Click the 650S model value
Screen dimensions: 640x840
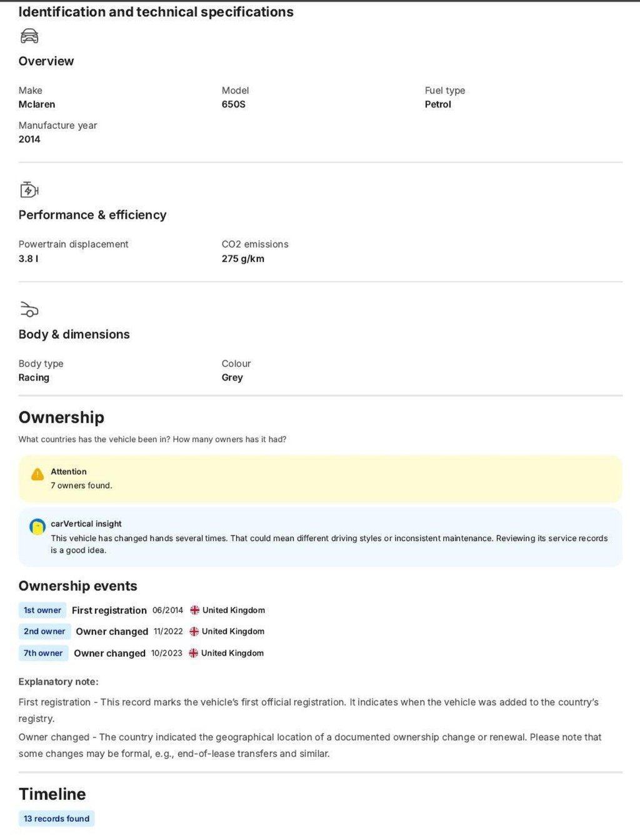pyautogui.click(x=234, y=104)
